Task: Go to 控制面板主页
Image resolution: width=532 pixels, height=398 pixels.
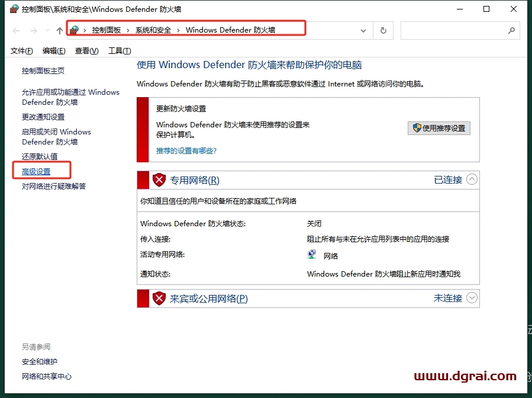Action: 43,71
